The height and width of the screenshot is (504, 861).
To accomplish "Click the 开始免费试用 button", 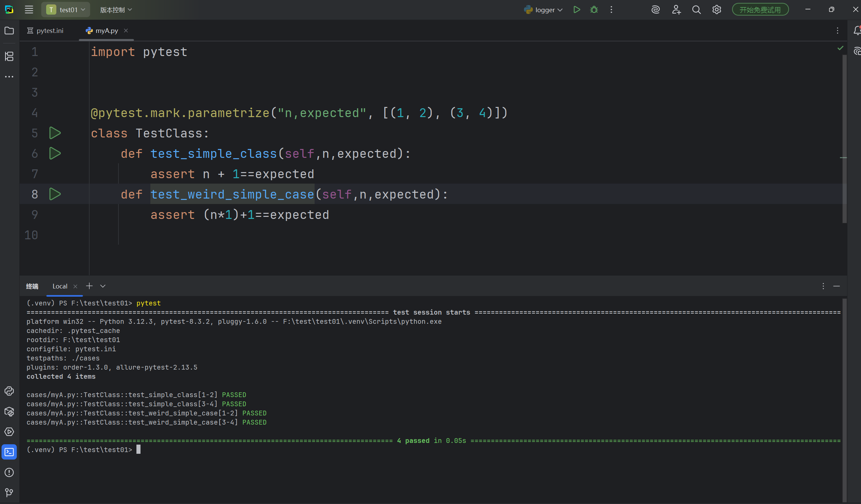I will pyautogui.click(x=760, y=10).
